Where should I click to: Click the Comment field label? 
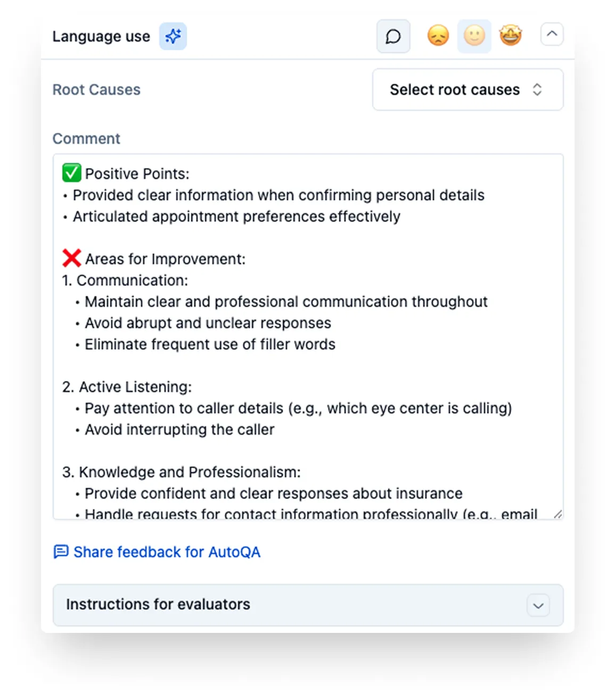click(86, 139)
